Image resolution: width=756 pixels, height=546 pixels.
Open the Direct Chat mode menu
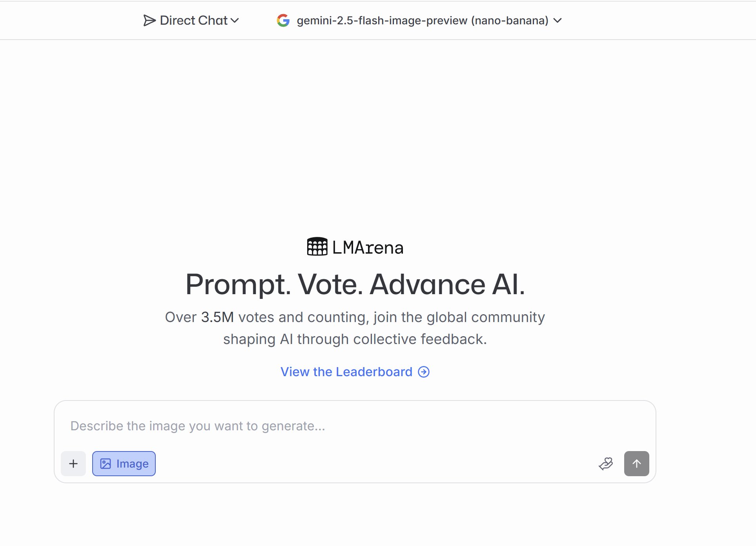point(191,20)
